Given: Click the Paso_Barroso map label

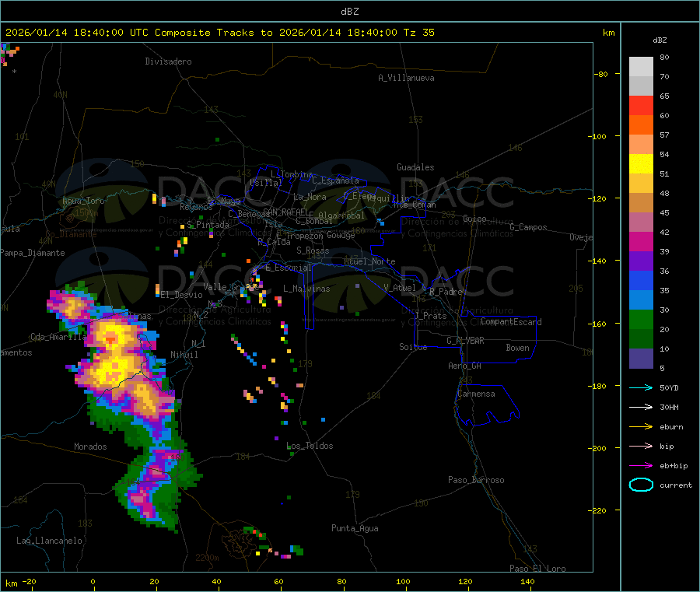Looking at the screenshot, I should point(476,480).
